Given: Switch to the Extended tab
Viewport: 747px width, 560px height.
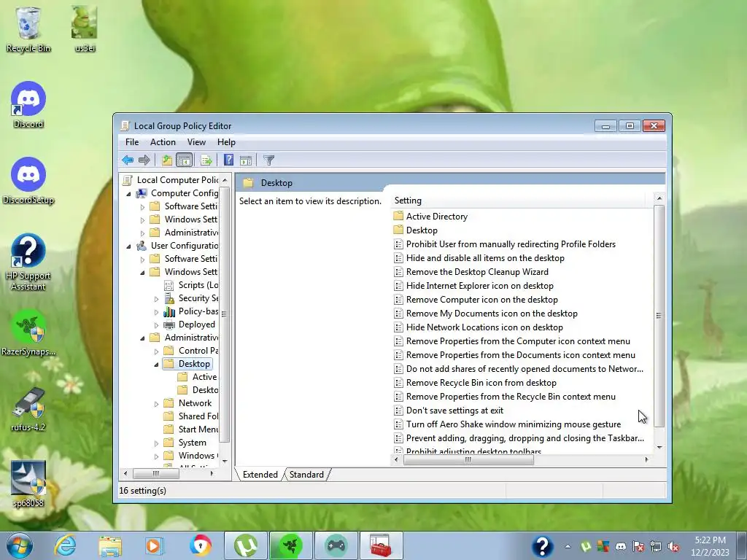Looking at the screenshot, I should 260,474.
